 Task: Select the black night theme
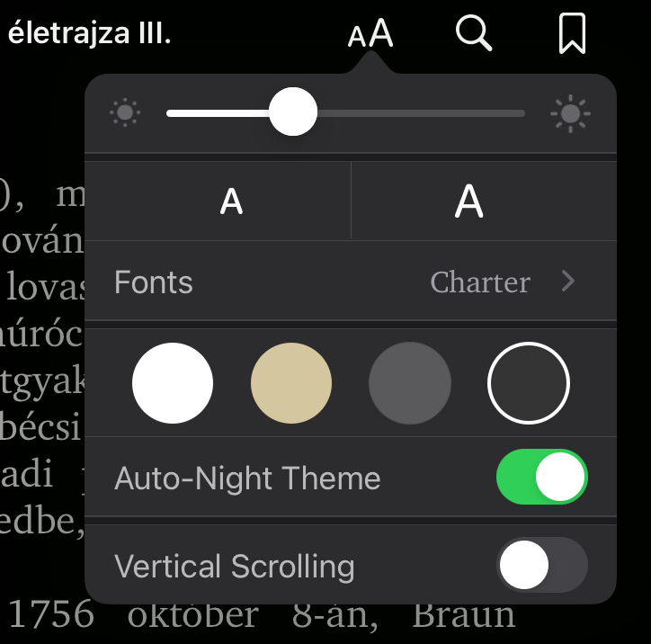click(529, 383)
